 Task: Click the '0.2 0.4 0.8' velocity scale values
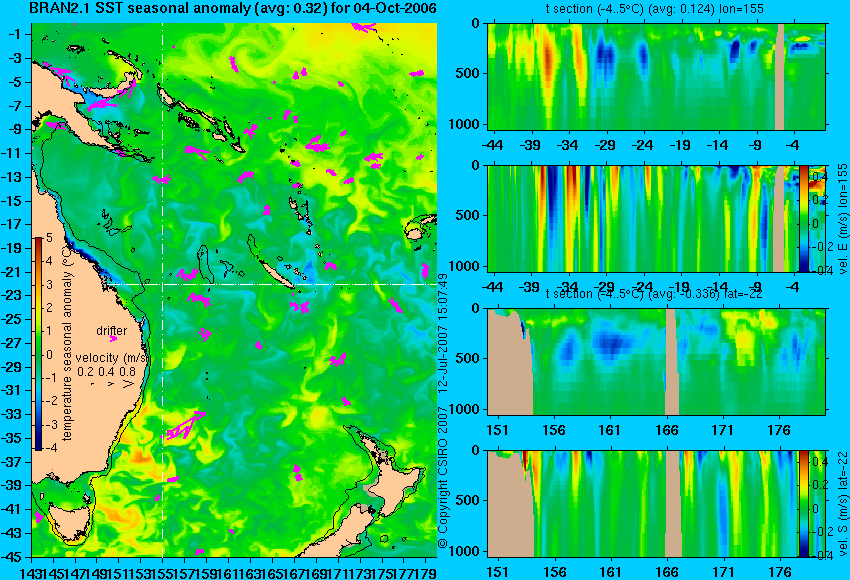coord(106,372)
